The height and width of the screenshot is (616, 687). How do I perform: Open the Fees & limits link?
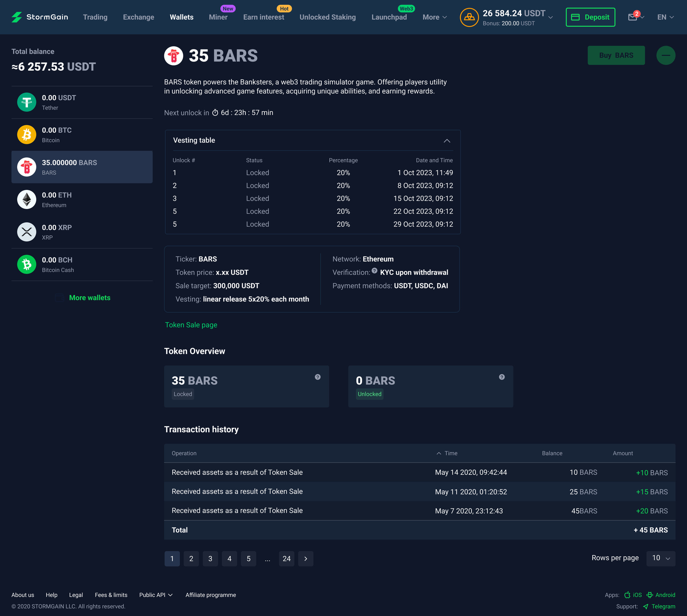(x=111, y=595)
